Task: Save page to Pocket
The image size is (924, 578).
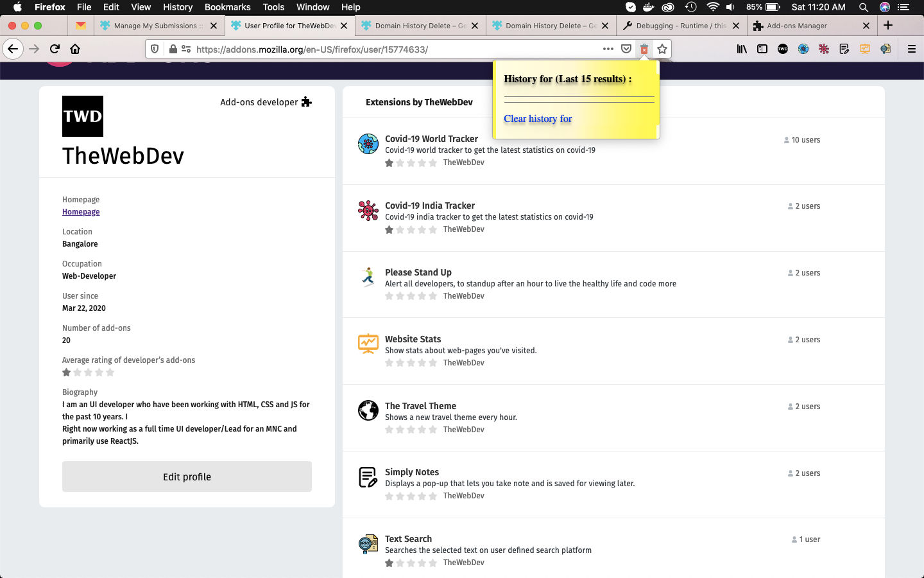Action: (626, 49)
